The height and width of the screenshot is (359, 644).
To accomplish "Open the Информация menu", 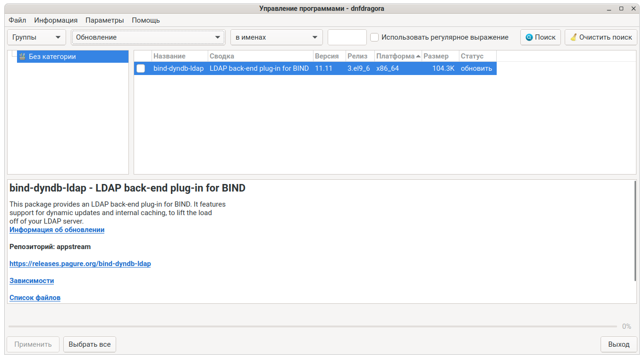I will click(x=56, y=20).
